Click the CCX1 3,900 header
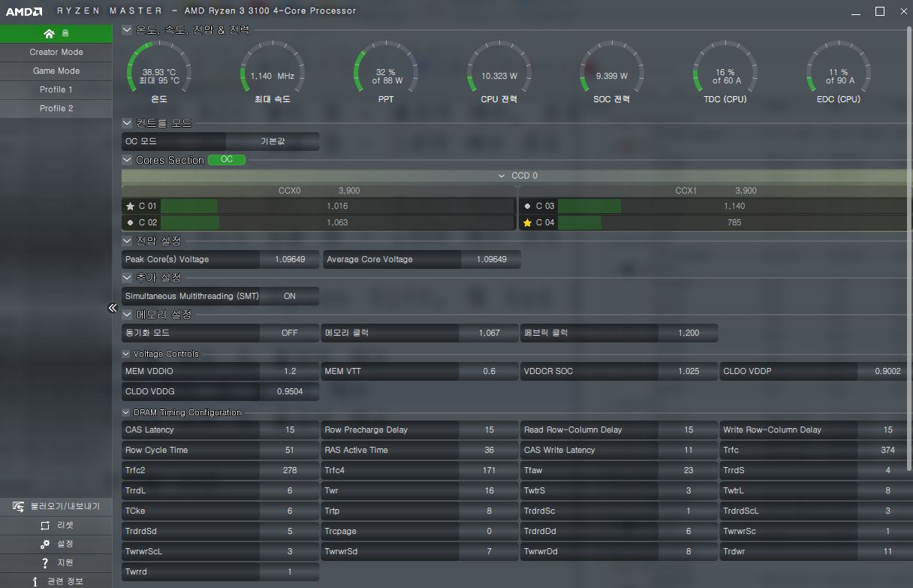This screenshot has height=588, width=913. (716, 191)
